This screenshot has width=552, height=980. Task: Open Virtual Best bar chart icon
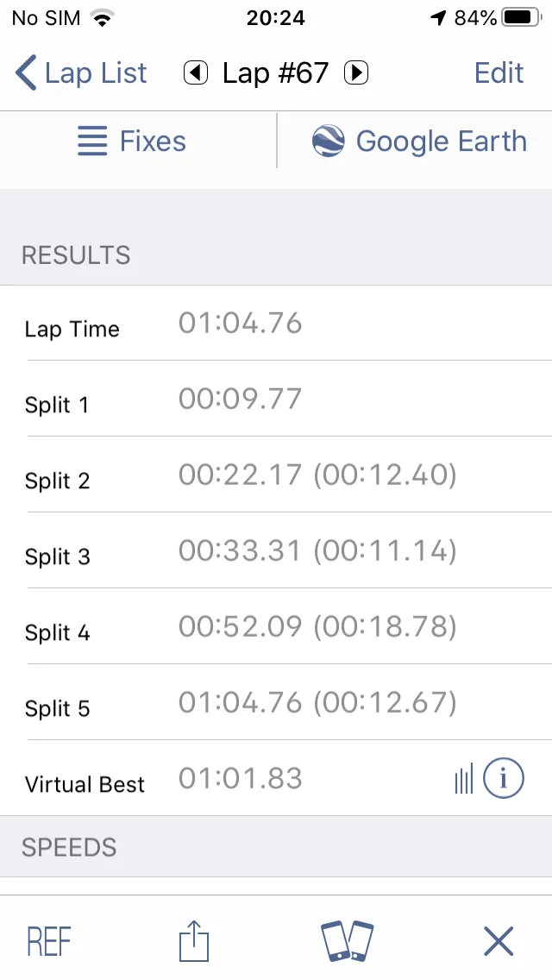point(464,779)
